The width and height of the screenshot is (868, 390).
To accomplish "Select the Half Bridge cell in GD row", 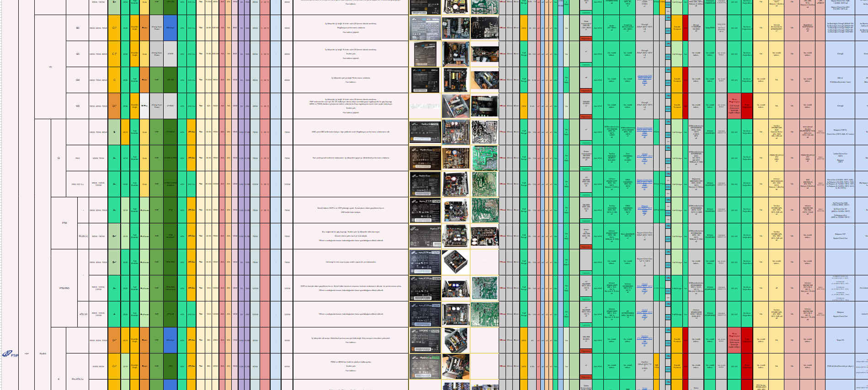I will pos(677,54).
